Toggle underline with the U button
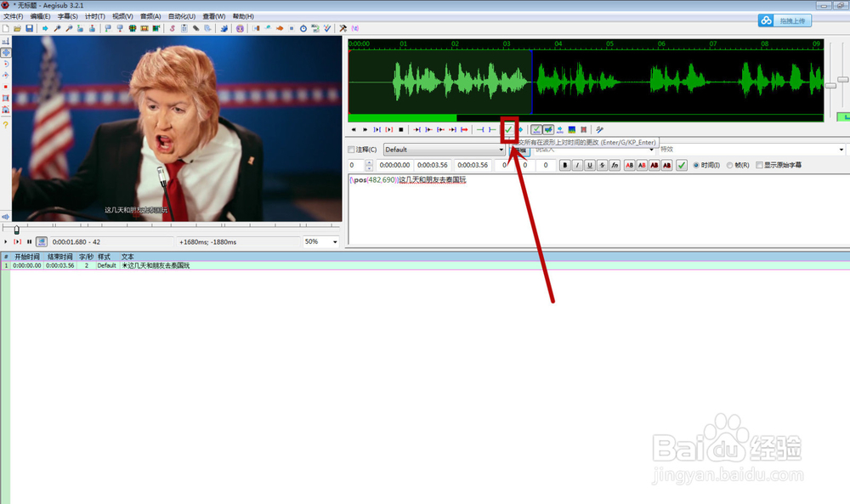Viewport: 850px width, 504px height. pos(590,165)
